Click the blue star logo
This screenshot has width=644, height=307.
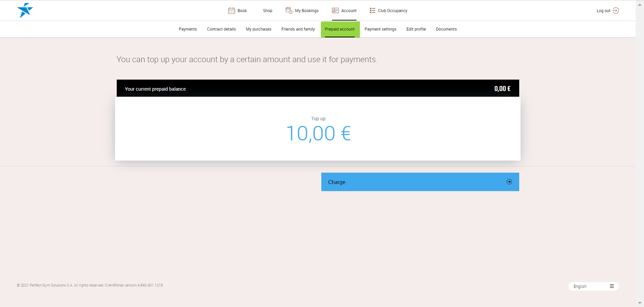(x=25, y=10)
